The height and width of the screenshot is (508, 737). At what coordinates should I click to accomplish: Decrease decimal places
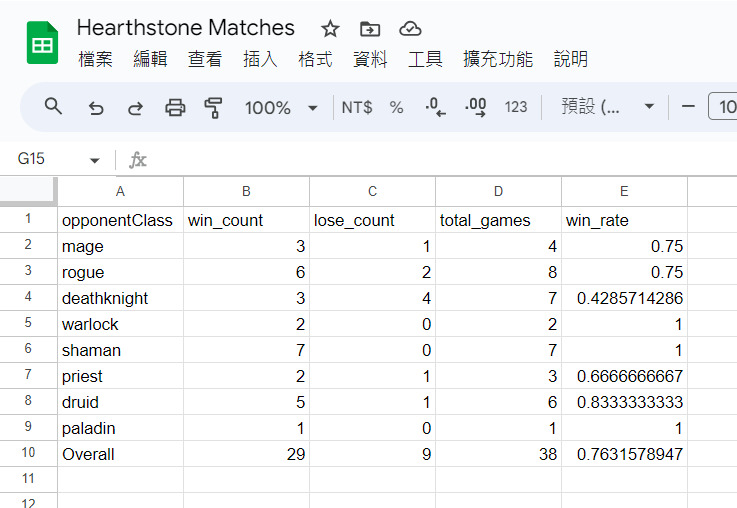click(x=435, y=107)
